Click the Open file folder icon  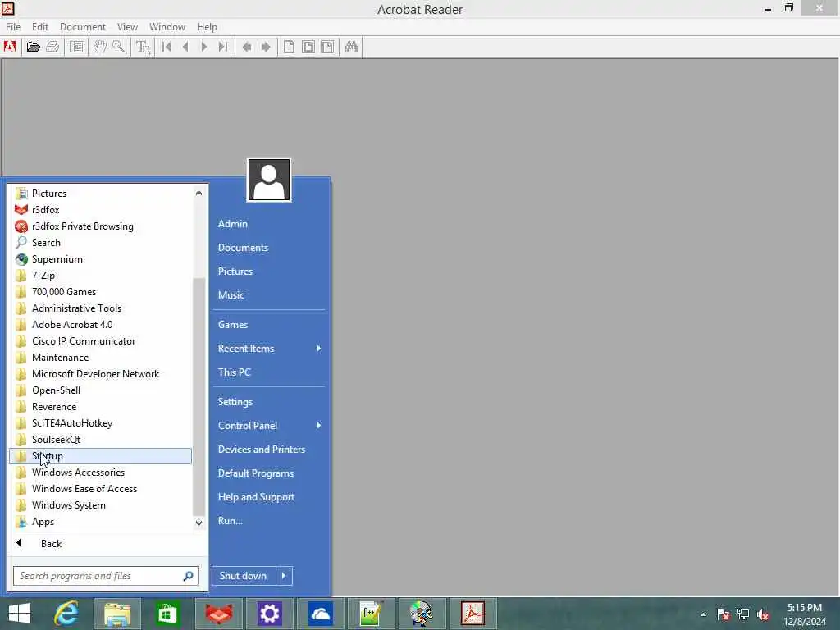click(33, 47)
